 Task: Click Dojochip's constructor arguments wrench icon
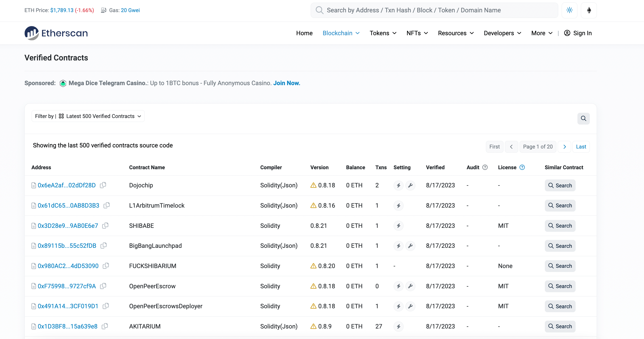coord(410,185)
